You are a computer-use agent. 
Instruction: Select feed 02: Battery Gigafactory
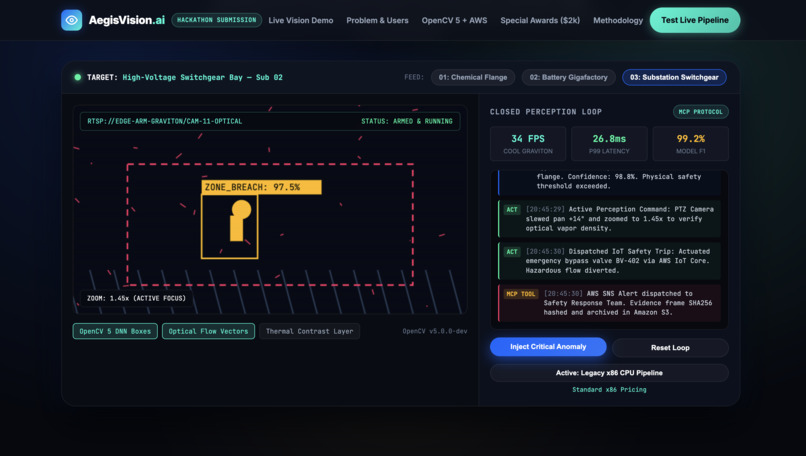pos(569,77)
